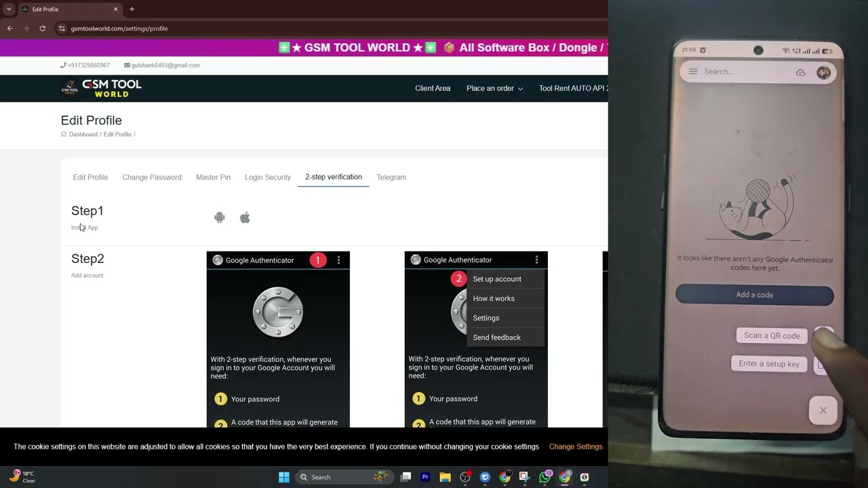Launch Adobe Premiere Pro from taskbar
The height and width of the screenshot is (488, 868).
[x=425, y=477]
